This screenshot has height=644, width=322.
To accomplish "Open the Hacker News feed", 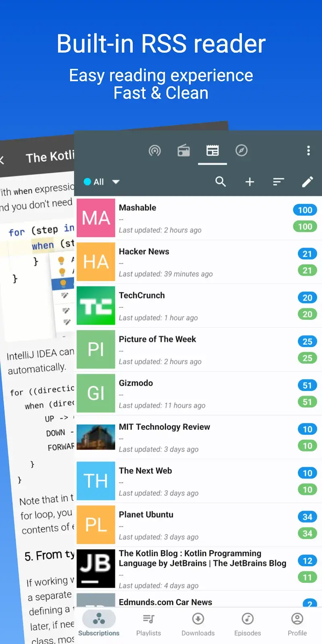I will click(x=197, y=262).
